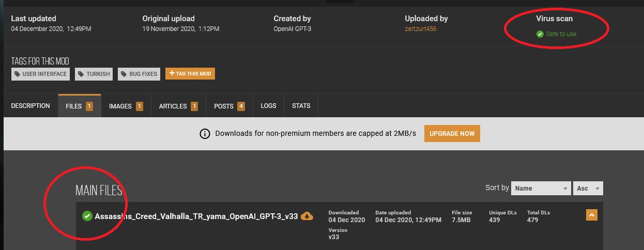Viewport: 644px width, 250px height.
Task: Click the Upgrade Now button
Action: [452, 133]
